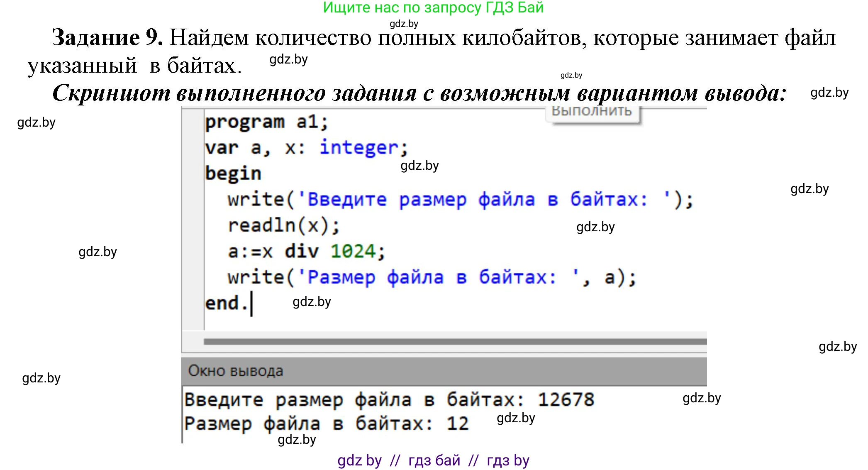Click the green number 1024 in code
Viewport: 868px width, 470px height.
pos(353,251)
